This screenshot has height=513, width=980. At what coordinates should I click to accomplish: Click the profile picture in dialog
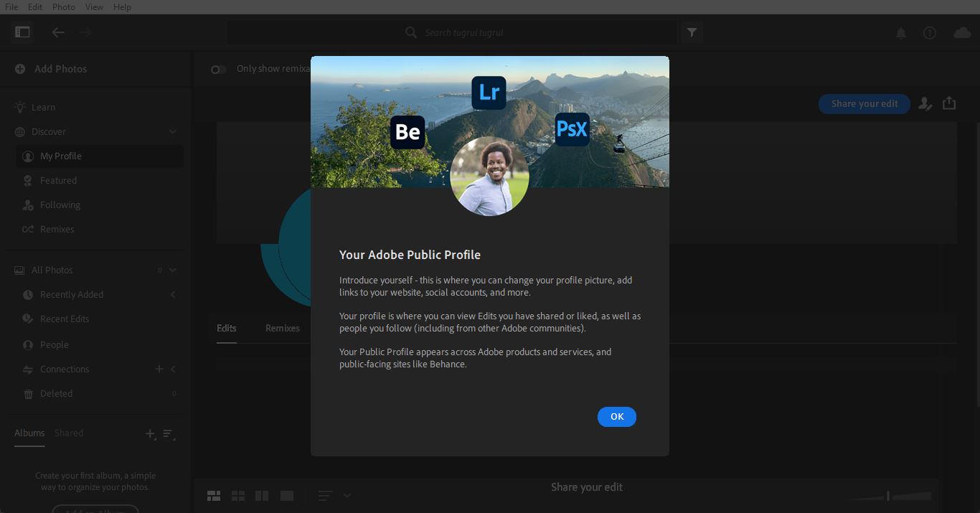tap(489, 176)
